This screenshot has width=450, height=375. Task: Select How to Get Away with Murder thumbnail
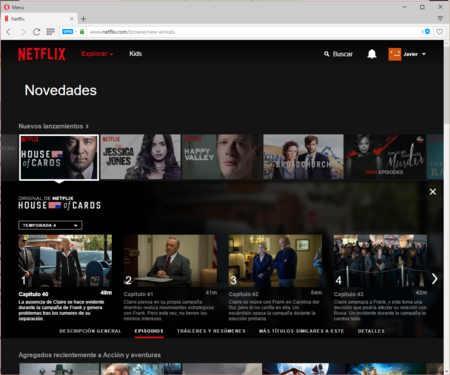point(385,157)
